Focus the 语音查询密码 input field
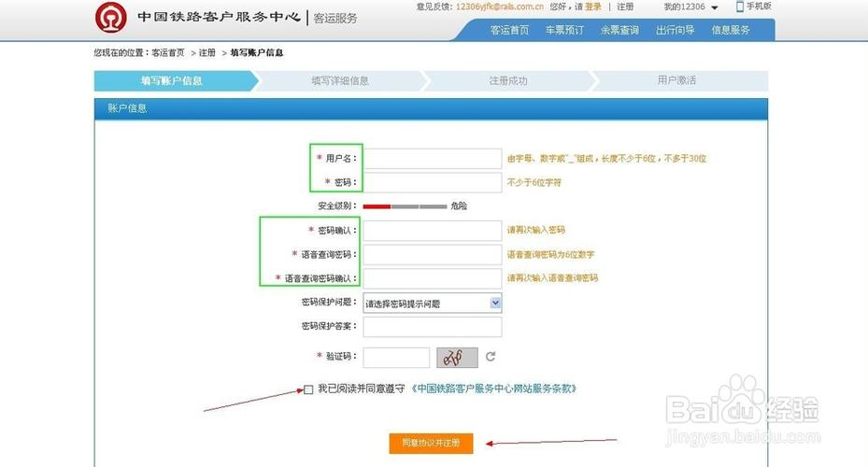Viewport: 868px width, 467px height. 433,255
